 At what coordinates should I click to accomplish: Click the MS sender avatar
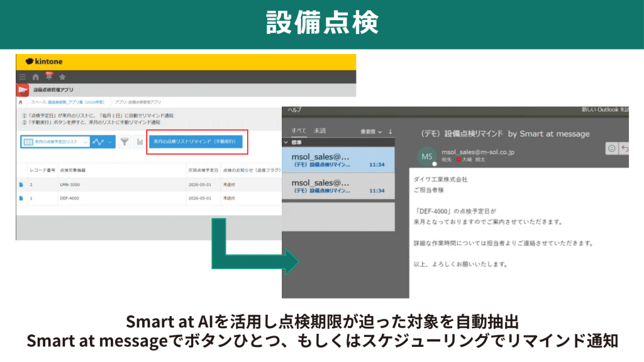427,156
